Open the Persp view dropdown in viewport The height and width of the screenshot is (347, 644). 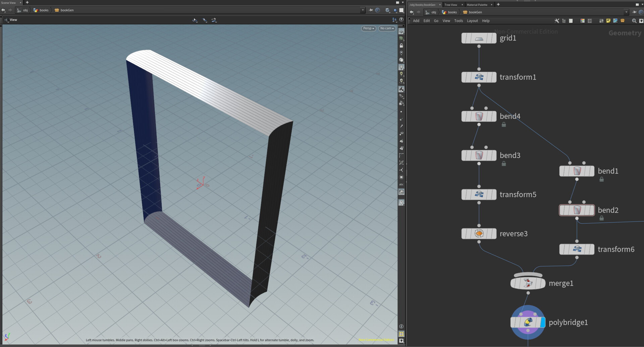(368, 28)
